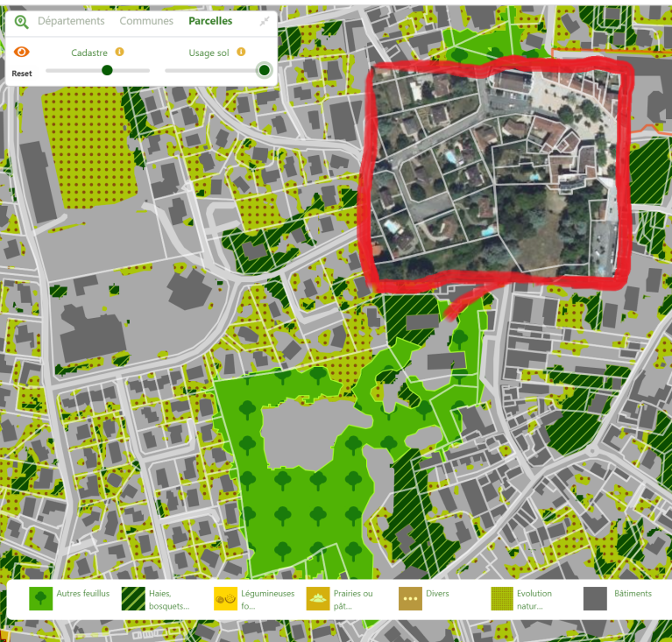Screen dimensions: 672x642
Task: Switch to the Départements tab
Action: [x=71, y=21]
